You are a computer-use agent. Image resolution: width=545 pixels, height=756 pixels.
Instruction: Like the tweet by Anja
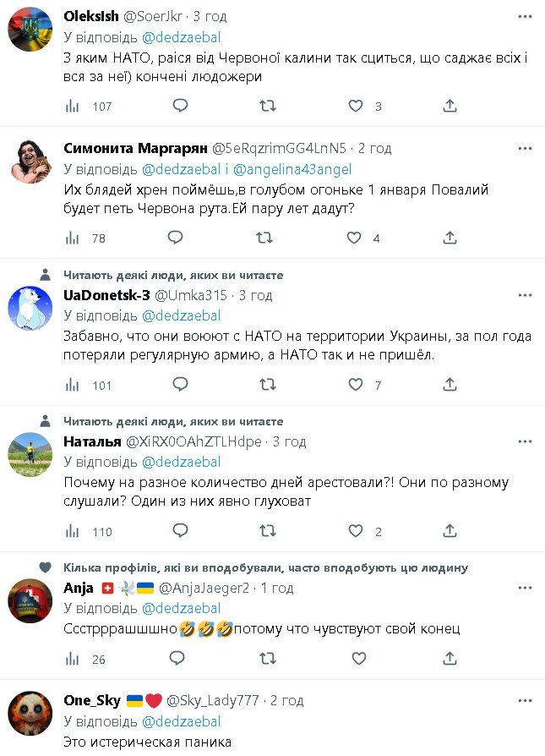click(356, 659)
